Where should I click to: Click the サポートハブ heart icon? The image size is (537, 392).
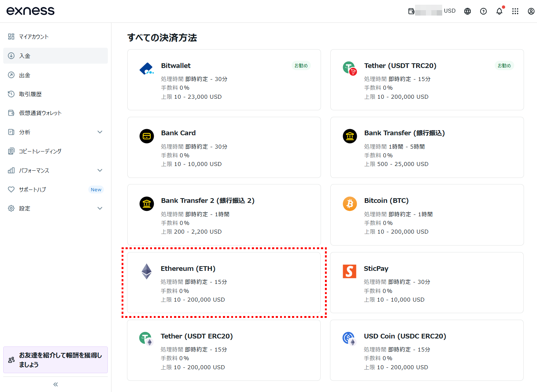click(11, 189)
